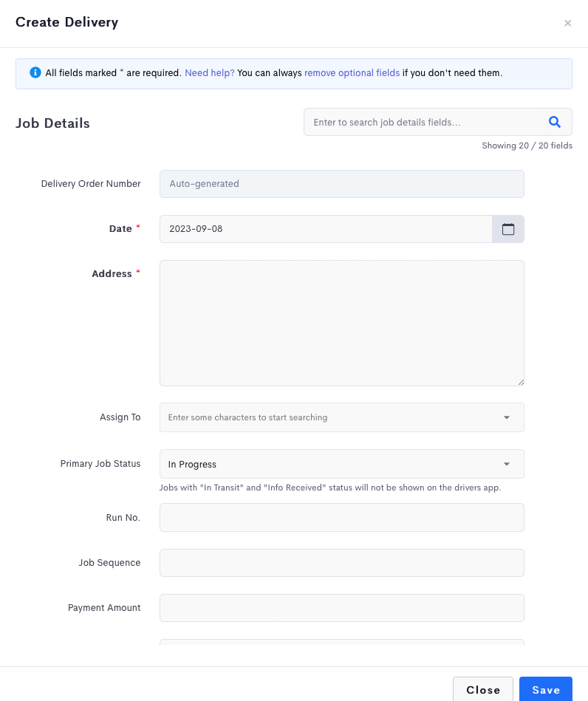Focus the Job Sequence input field
Screen dimensions: 588x701
click(341, 562)
